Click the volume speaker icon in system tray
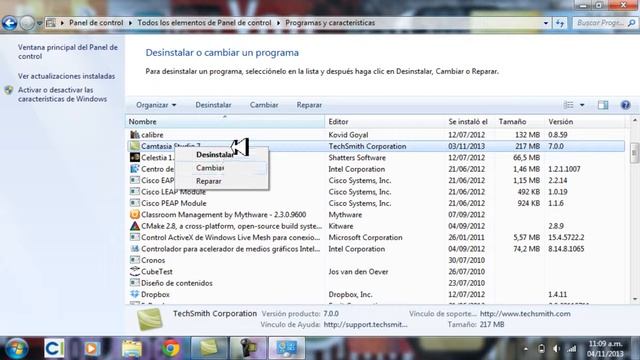The image size is (640, 360). click(x=556, y=349)
